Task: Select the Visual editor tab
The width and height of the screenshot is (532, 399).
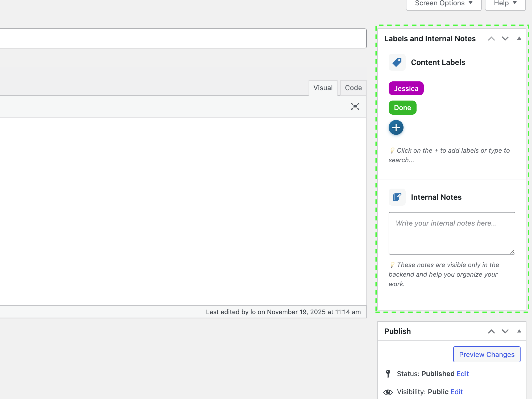Action: (x=323, y=88)
